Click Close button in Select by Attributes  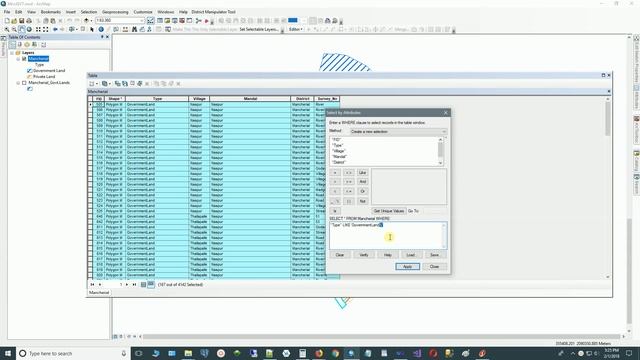tap(434, 267)
